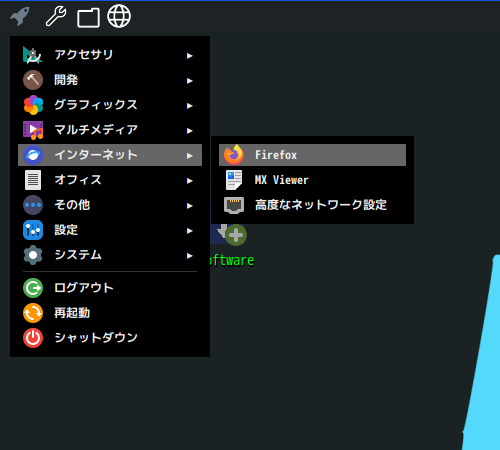This screenshot has width=500, height=450.
Task: Click the orange 再起動 icon
Action: click(33, 313)
